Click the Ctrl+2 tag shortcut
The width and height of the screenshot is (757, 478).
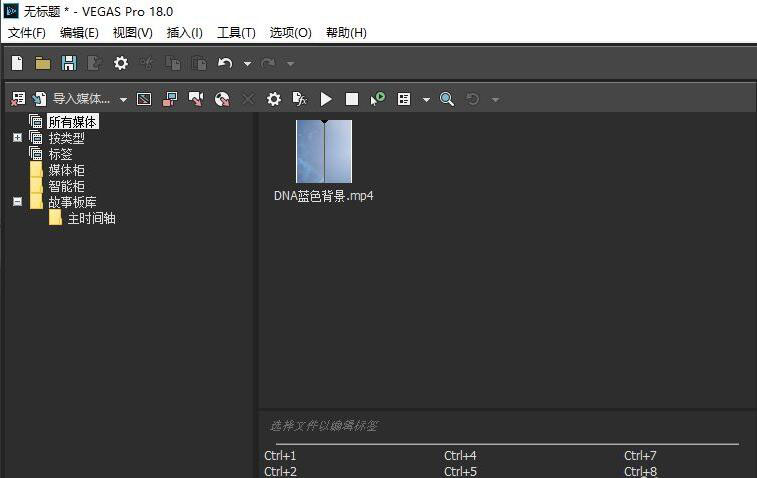click(x=280, y=471)
